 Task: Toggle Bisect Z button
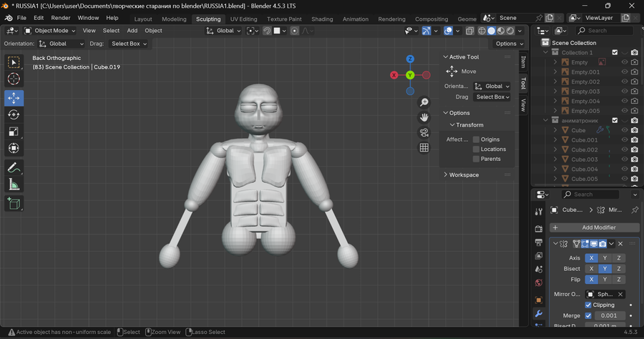point(618,269)
